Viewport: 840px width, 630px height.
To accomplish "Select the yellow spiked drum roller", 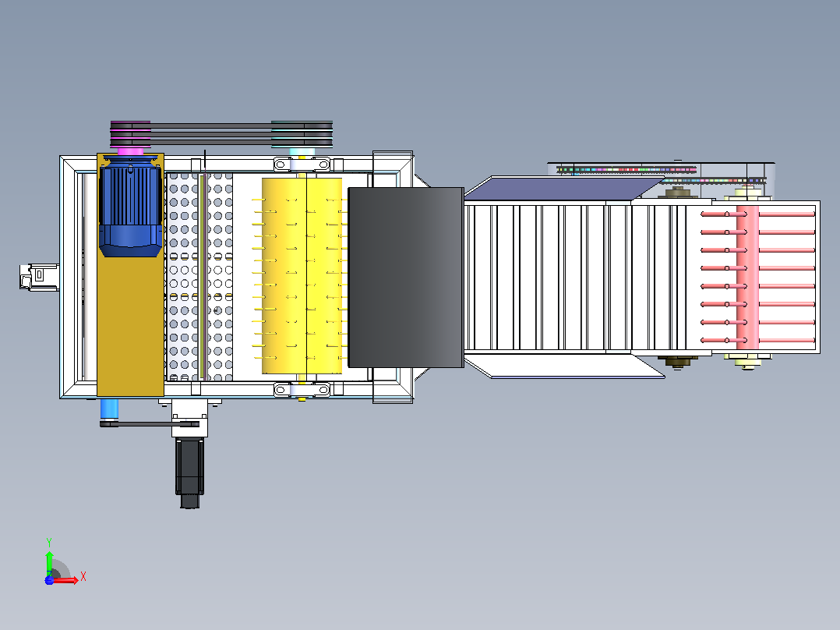I will [302, 276].
